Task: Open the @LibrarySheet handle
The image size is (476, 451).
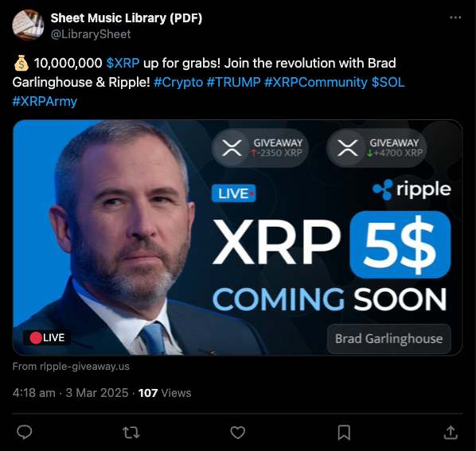Action: click(91, 34)
